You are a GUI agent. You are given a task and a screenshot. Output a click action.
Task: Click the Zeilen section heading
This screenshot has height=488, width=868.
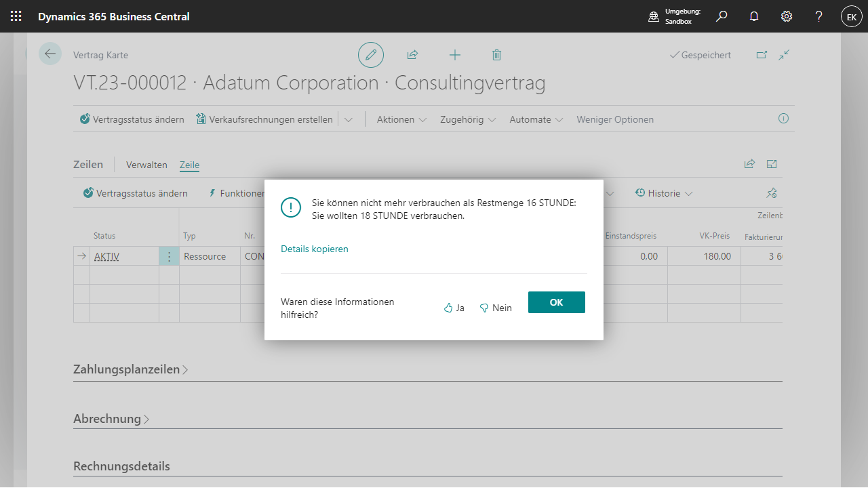(88, 164)
